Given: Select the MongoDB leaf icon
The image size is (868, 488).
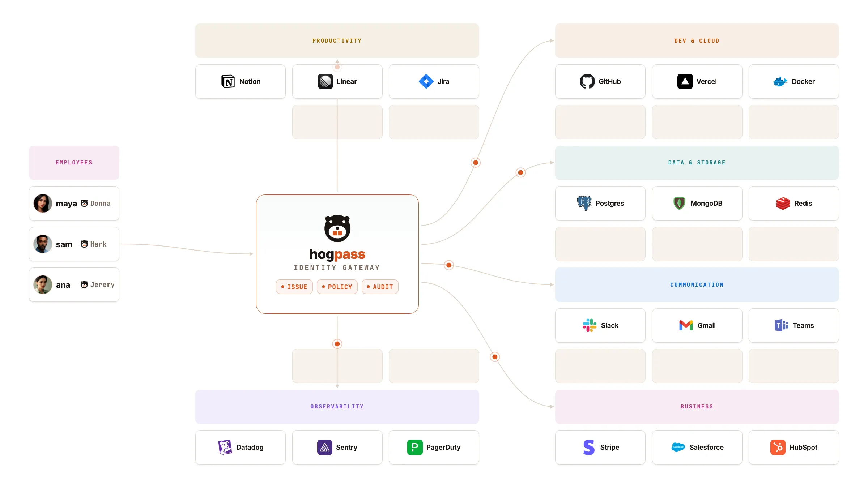Looking at the screenshot, I should click(679, 203).
